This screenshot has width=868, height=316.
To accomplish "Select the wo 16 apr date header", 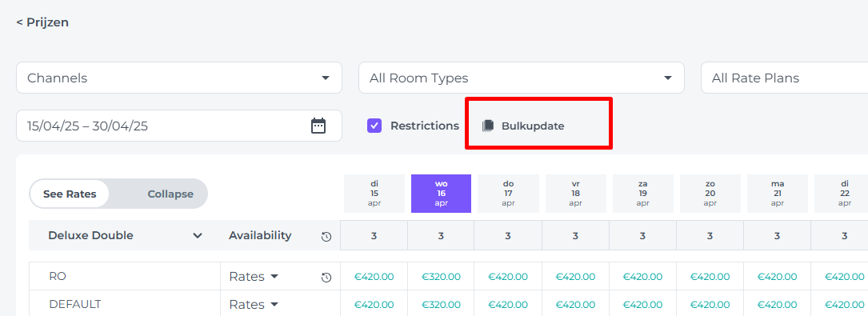I will 441,194.
